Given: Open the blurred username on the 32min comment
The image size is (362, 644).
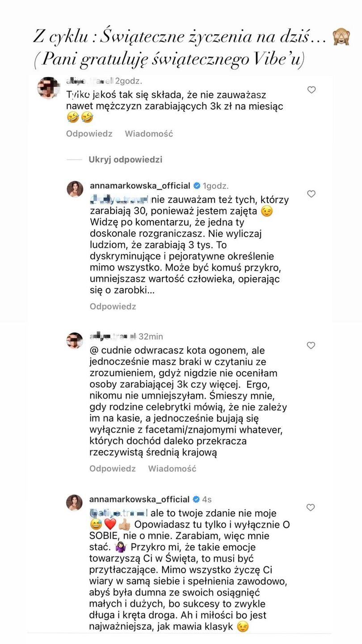Looking at the screenshot, I should click(x=112, y=336).
